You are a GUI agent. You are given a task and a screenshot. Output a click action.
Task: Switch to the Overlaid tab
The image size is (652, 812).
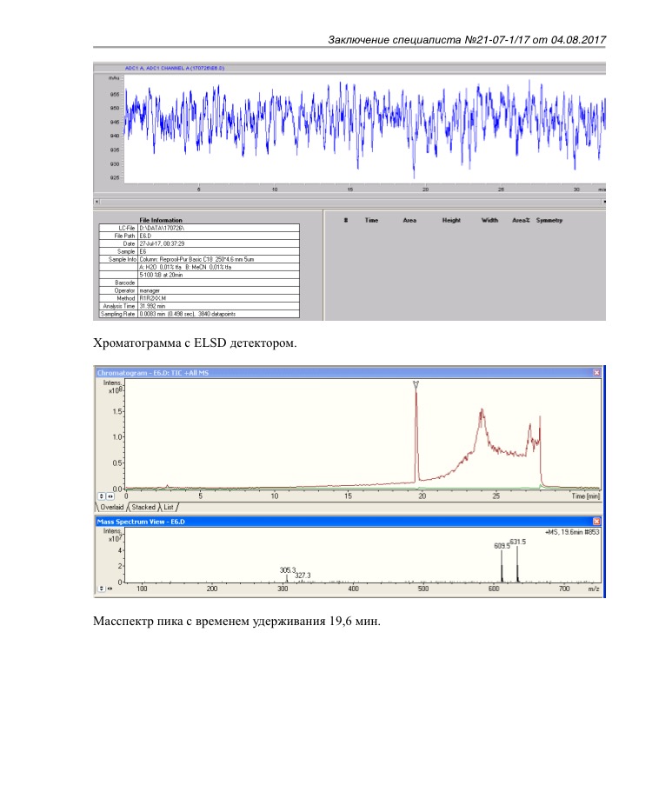tap(112, 507)
